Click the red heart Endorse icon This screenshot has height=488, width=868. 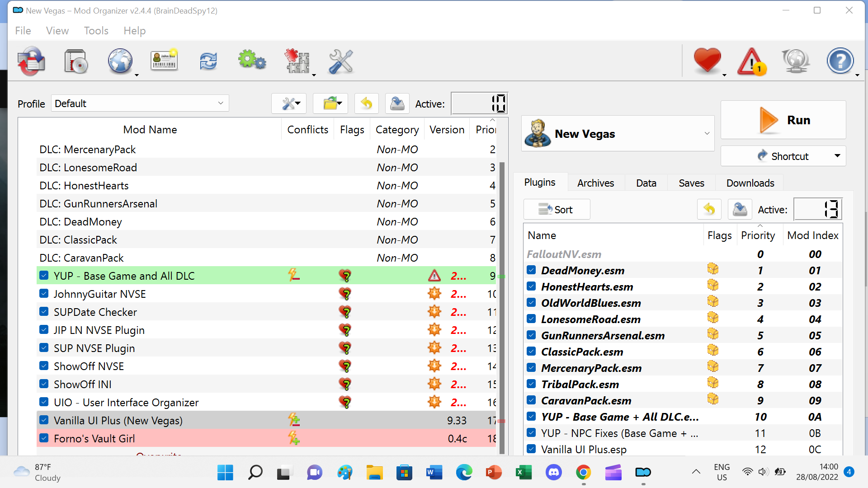click(x=708, y=61)
